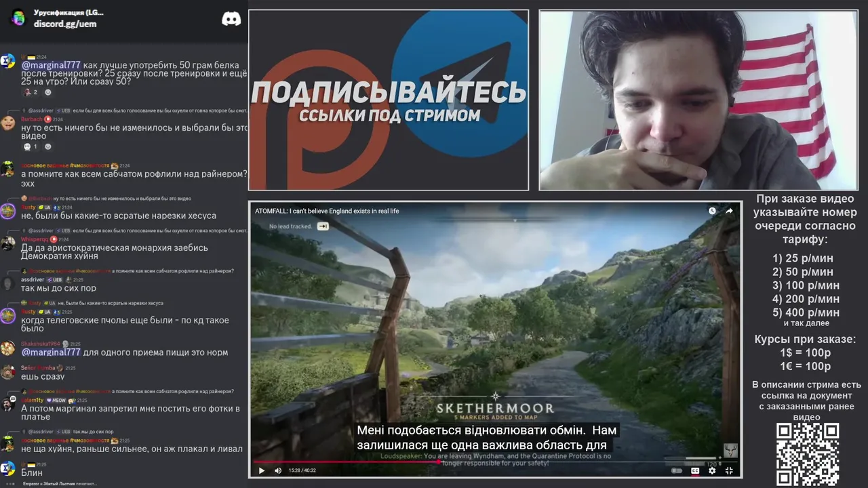Click message 'не, были бы какие-то всратые нарезки'

119,216
